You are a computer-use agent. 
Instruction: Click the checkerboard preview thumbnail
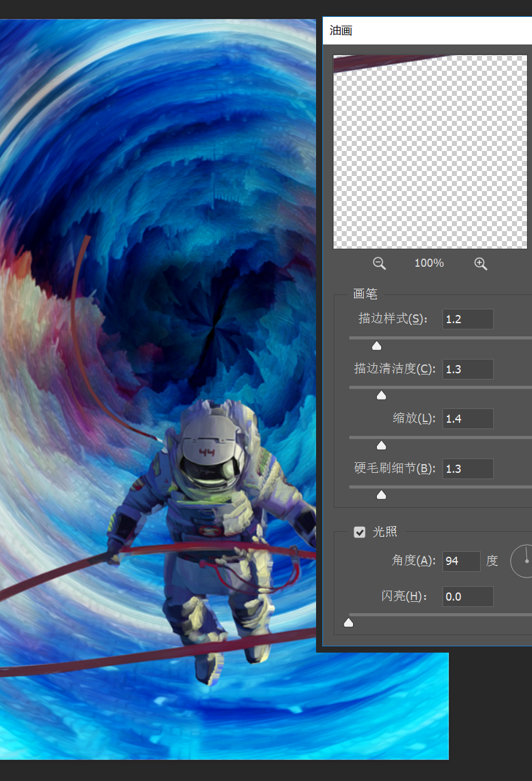pos(430,152)
